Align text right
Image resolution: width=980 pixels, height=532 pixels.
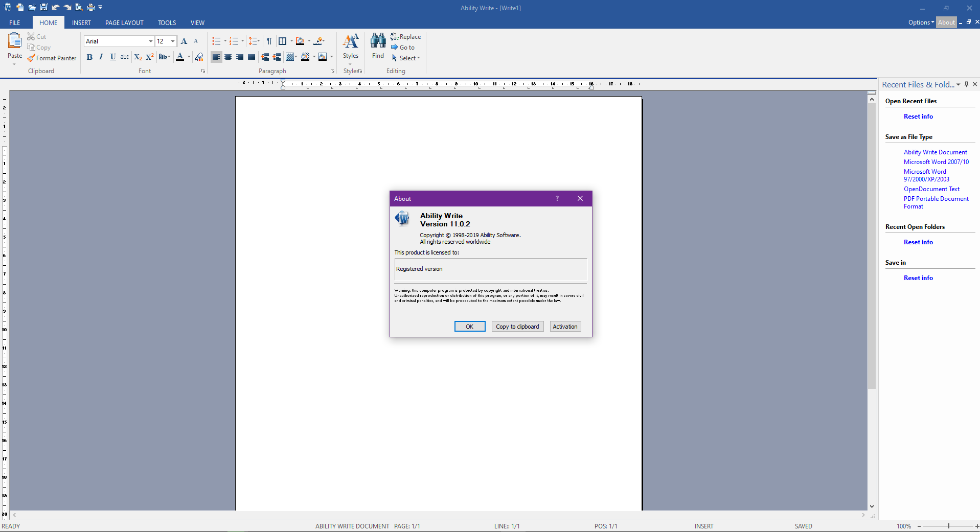[240, 57]
